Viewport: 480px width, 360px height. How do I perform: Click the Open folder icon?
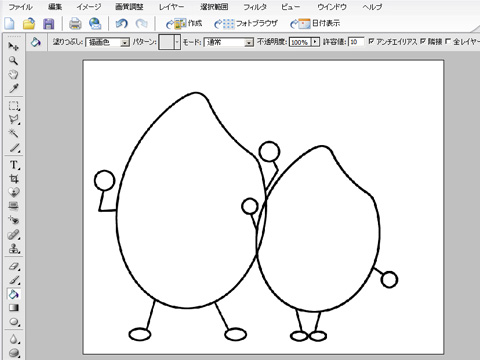click(29, 24)
